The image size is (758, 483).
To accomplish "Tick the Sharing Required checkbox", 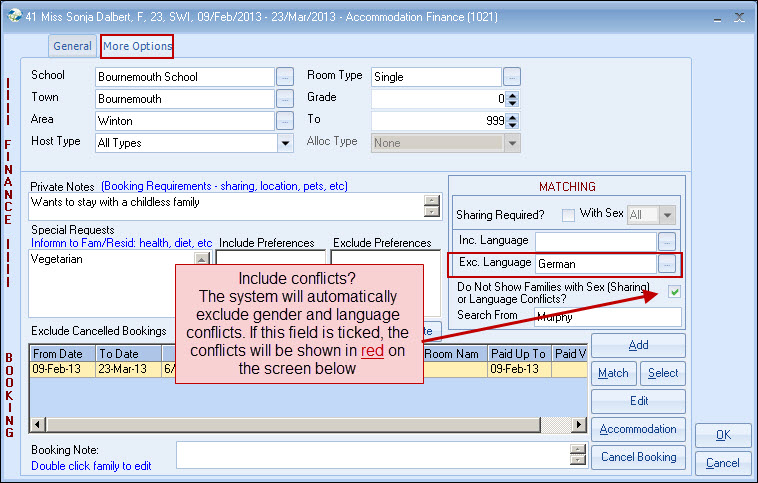I will coord(568,214).
